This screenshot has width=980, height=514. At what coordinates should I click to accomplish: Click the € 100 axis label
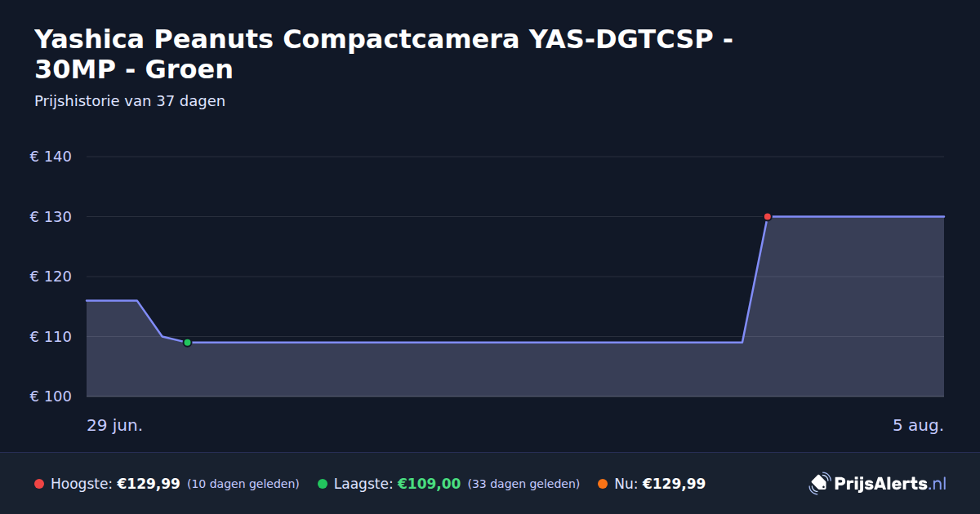51,397
